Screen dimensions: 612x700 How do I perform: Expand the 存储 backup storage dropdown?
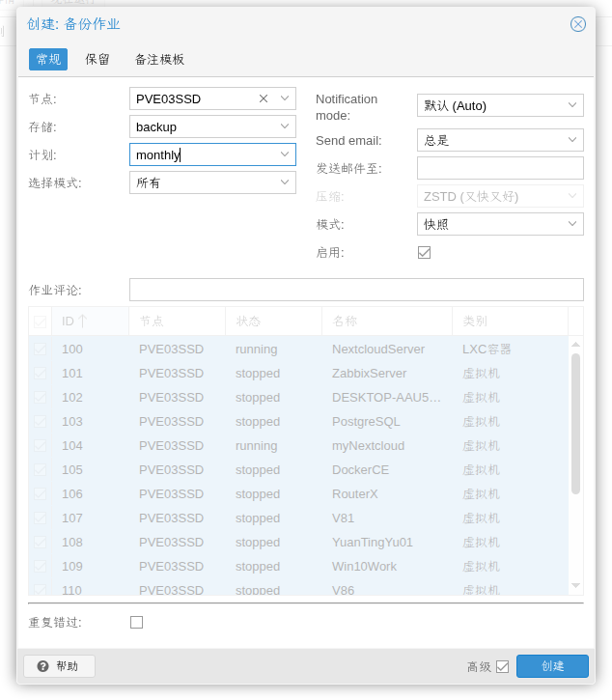285,126
